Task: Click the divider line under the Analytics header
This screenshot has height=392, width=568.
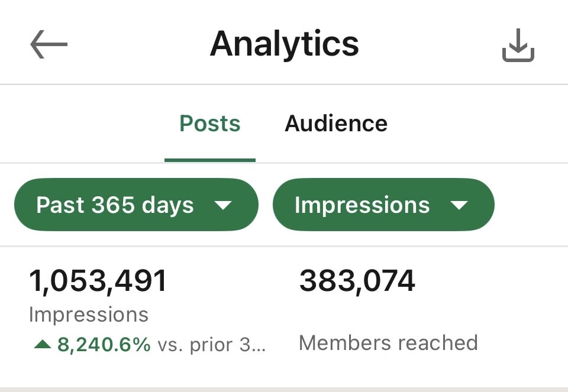Action: 284,85
